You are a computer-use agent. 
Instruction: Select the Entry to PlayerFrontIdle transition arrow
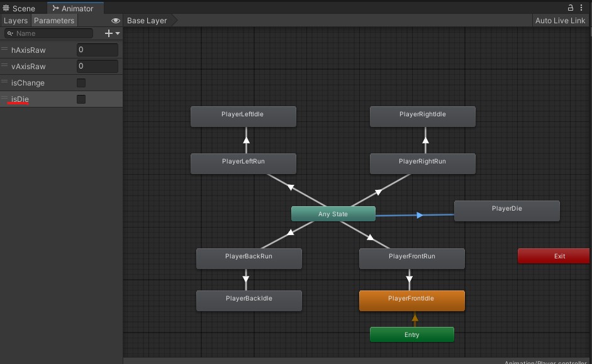point(415,319)
